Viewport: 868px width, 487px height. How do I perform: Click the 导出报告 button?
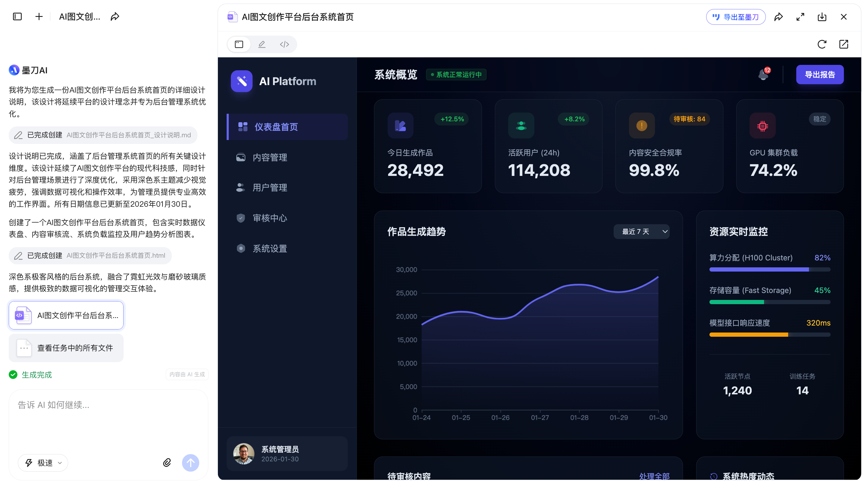click(819, 75)
